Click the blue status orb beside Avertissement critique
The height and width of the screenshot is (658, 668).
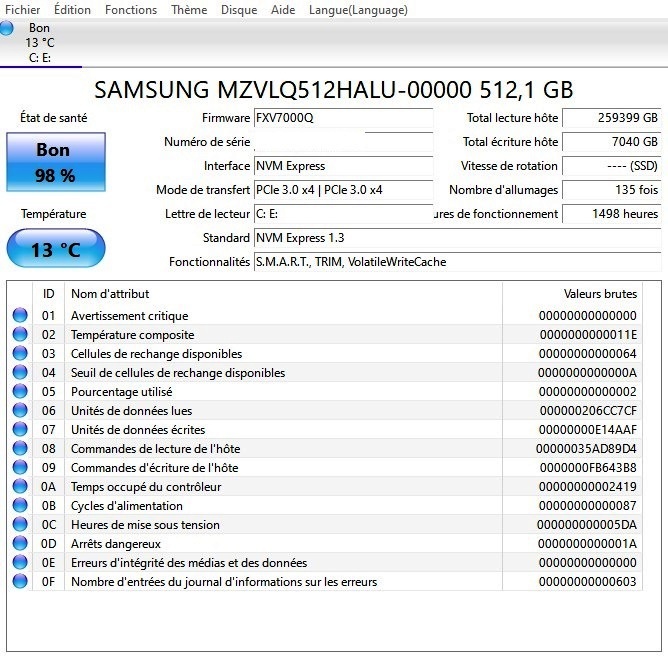pos(20,316)
